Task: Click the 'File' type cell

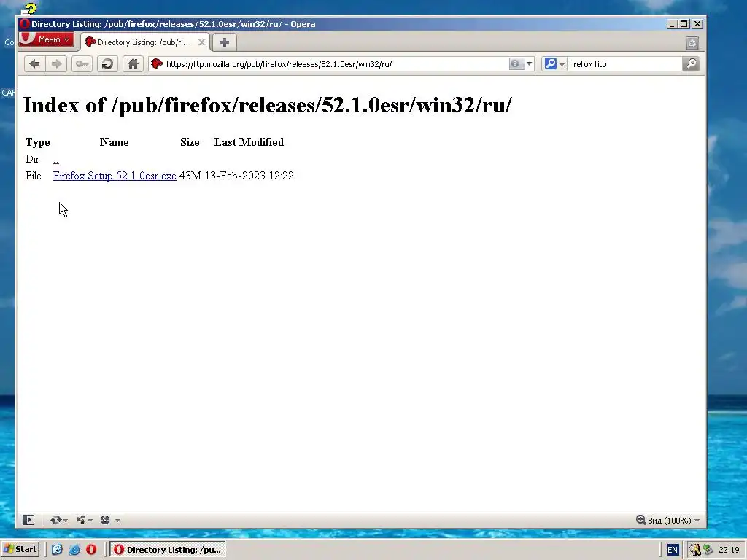Action: pyautogui.click(x=34, y=176)
